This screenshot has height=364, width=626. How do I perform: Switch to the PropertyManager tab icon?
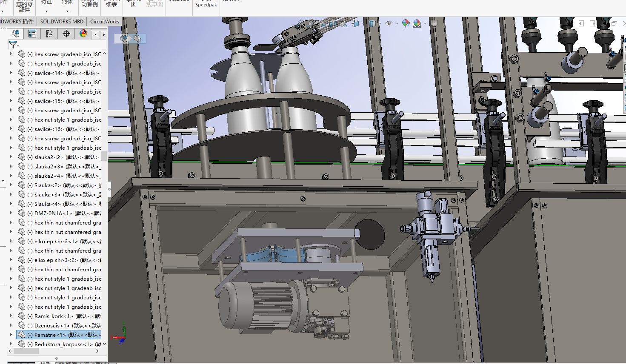32,33
